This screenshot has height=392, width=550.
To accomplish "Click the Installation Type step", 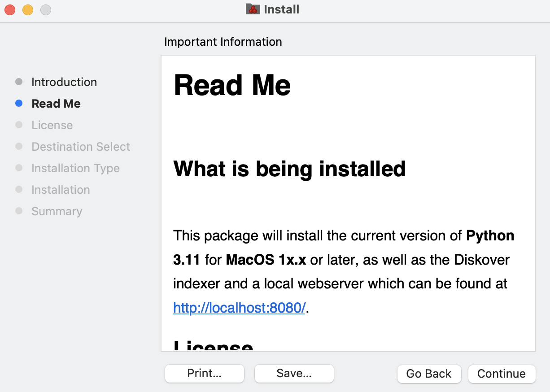I will [75, 168].
